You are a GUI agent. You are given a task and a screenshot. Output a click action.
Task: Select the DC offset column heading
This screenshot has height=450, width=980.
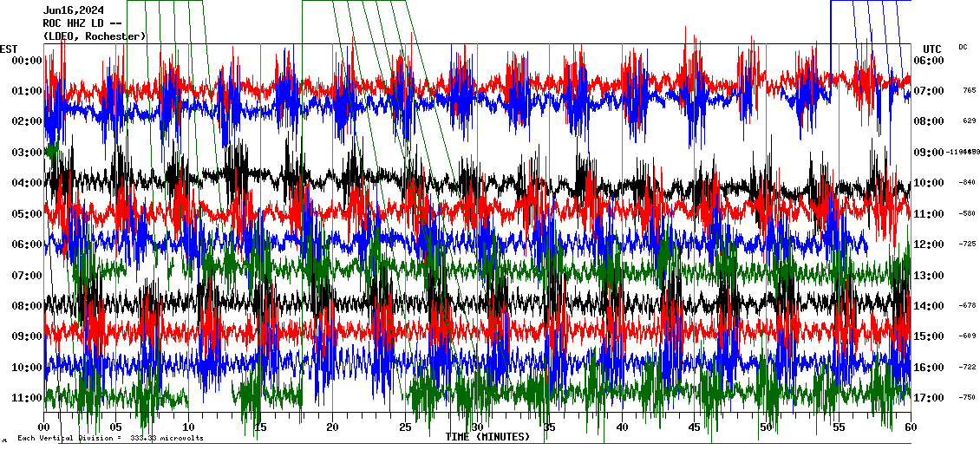963,47
